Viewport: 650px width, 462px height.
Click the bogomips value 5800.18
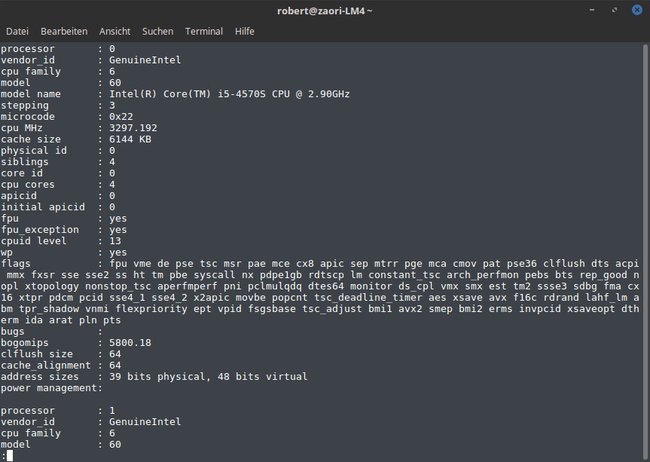pyautogui.click(x=130, y=343)
